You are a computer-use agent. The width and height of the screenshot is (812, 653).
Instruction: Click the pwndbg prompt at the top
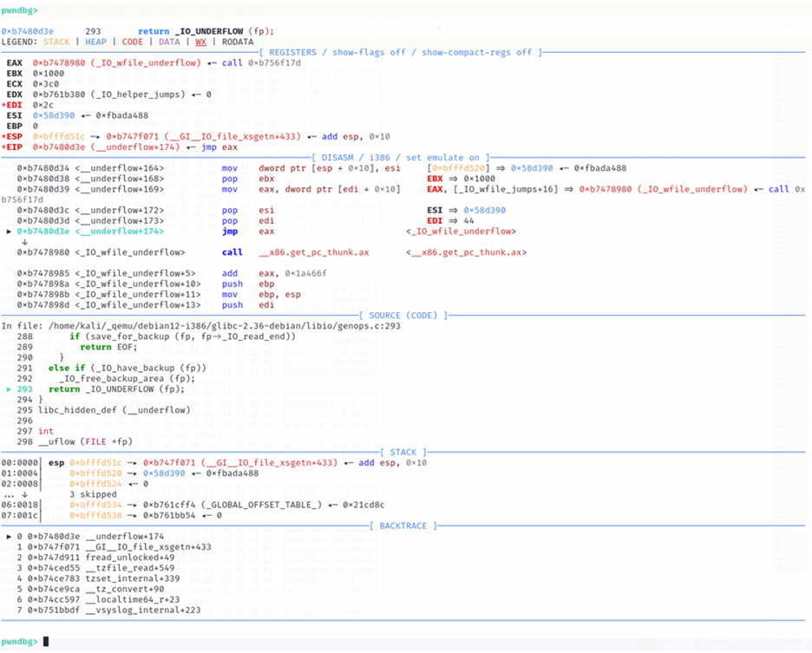(x=20, y=10)
